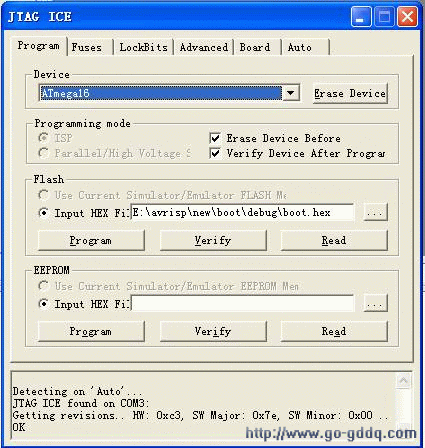Click the Erase Device button
The width and height of the screenshot is (425, 448).
[350, 93]
